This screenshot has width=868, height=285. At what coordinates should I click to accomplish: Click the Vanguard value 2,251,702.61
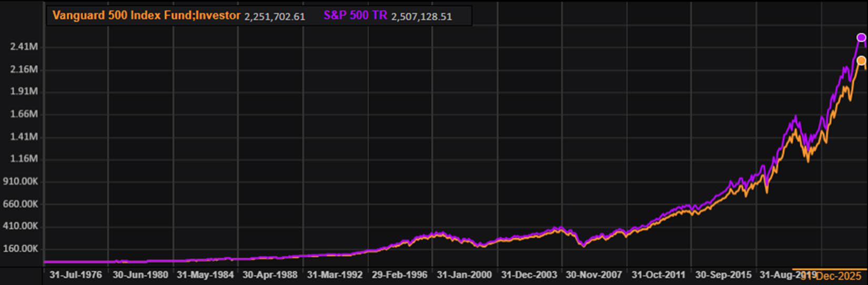click(x=275, y=16)
